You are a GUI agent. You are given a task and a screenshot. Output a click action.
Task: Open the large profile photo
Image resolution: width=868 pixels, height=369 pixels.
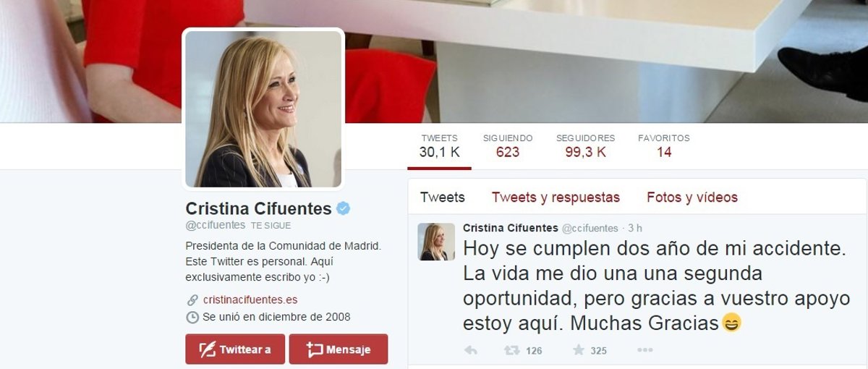[x=263, y=109]
